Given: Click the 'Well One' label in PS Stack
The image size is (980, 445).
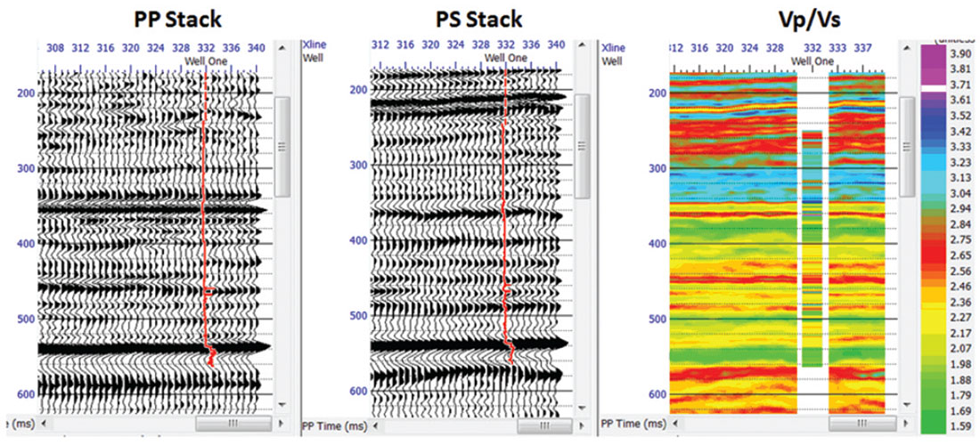Looking at the screenshot, I should pos(506,58).
